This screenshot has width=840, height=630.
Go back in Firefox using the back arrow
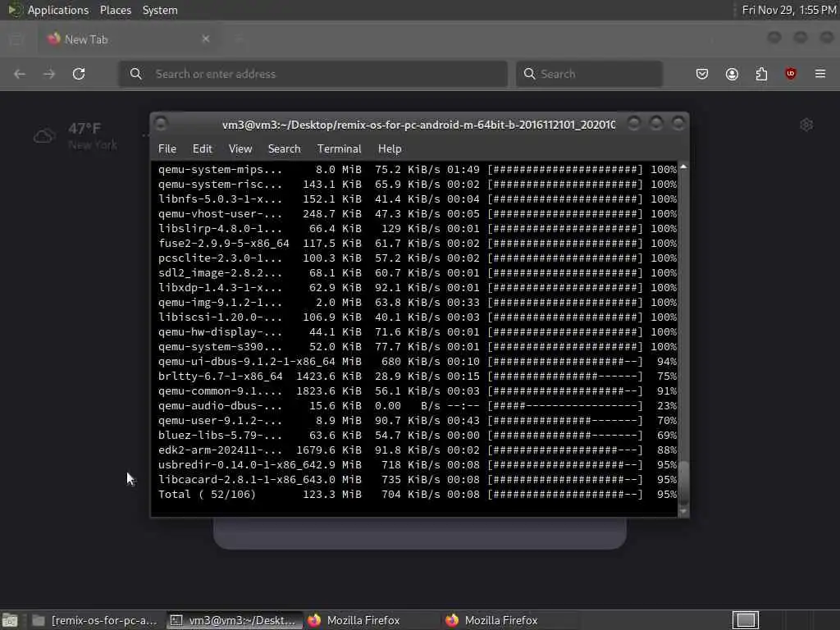[x=20, y=74]
